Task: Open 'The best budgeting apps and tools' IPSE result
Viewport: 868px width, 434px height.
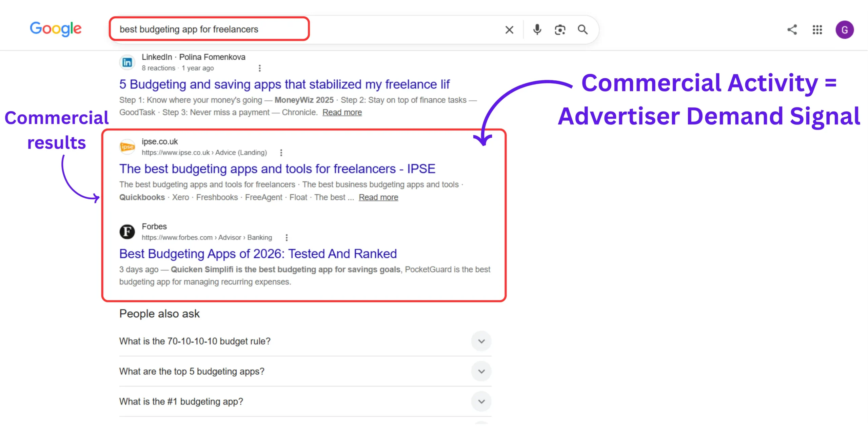Action: 277,169
